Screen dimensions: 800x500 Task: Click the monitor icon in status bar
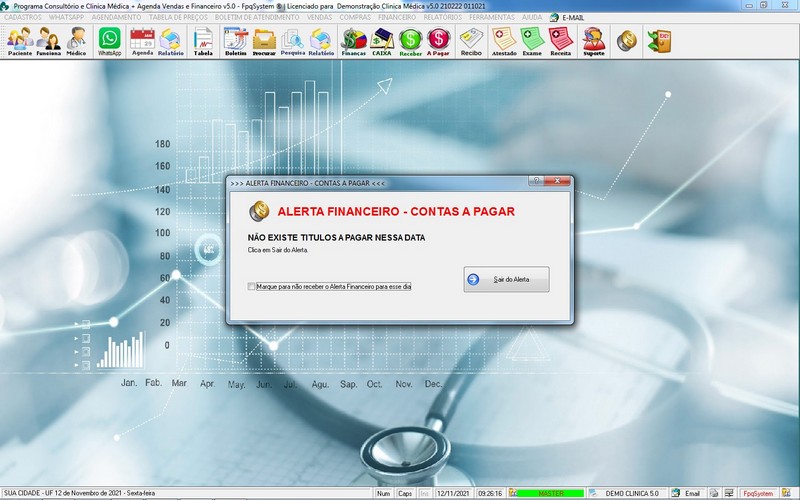(730, 493)
